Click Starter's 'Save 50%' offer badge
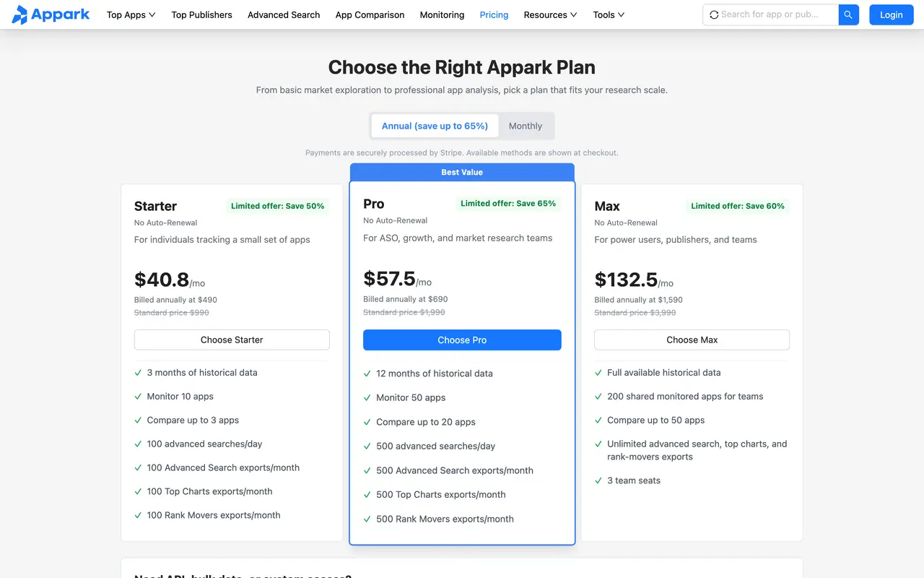The image size is (924, 578). (278, 206)
